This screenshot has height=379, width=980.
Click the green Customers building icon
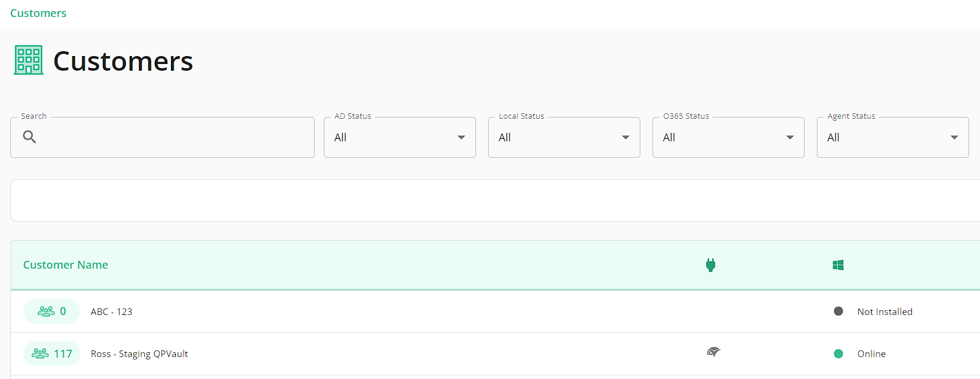coord(29,60)
